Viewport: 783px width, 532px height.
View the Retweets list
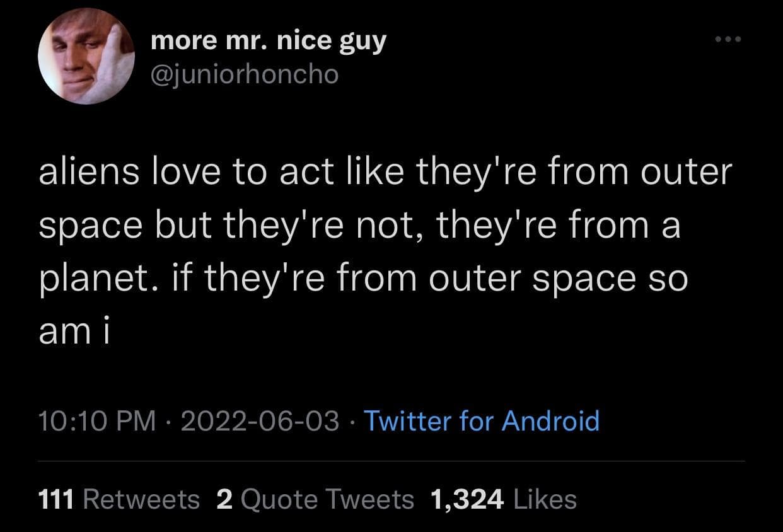pos(141,499)
